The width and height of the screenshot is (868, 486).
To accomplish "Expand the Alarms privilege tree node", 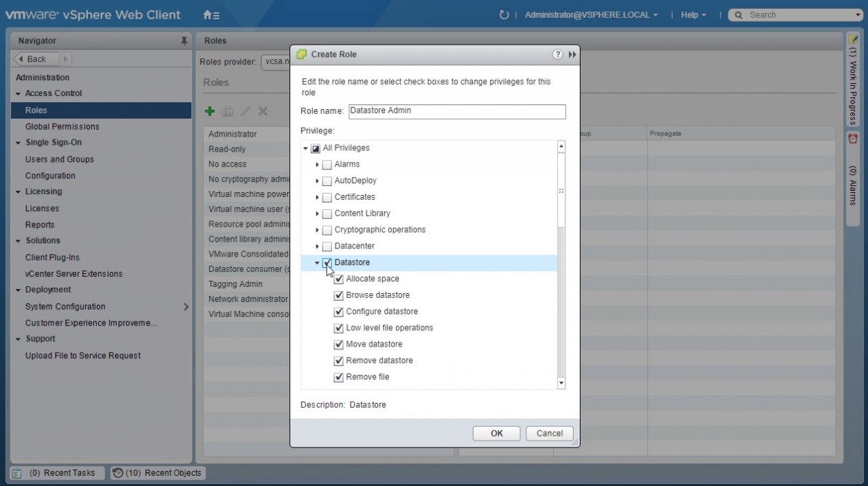I will coord(317,165).
